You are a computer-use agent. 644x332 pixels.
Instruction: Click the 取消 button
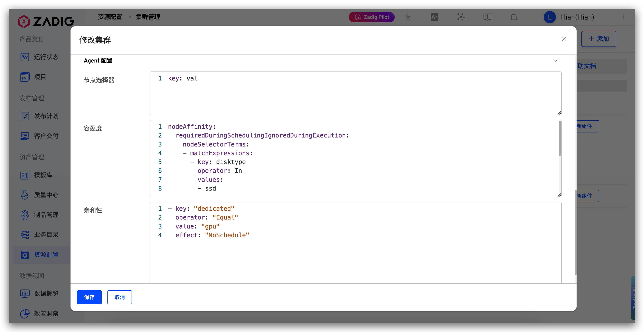click(119, 297)
